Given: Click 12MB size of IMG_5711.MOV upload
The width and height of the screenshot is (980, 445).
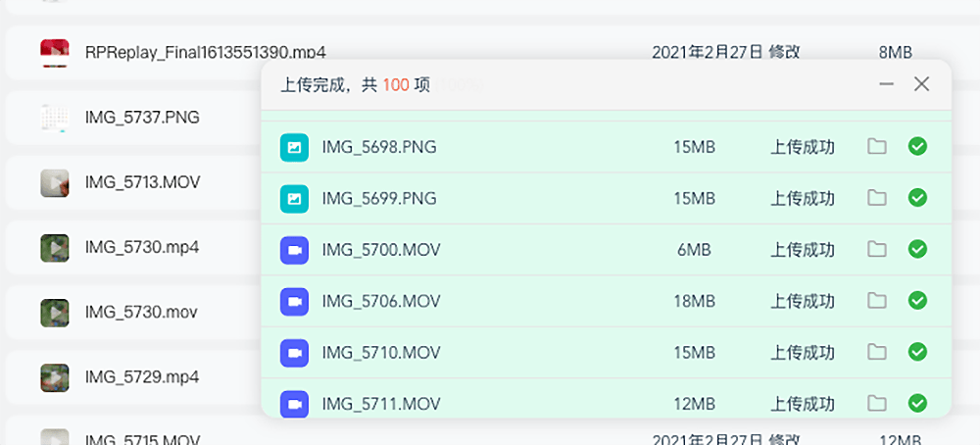Looking at the screenshot, I should click(695, 404).
